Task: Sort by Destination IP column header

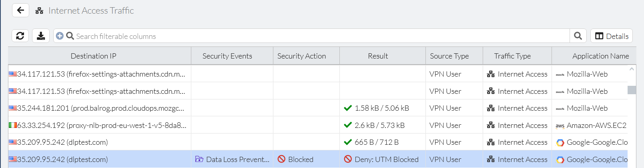Action: 93,56
